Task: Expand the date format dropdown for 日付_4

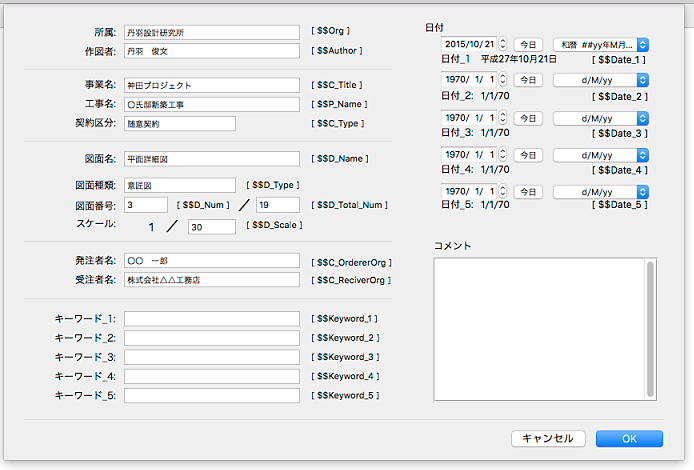Action: pyautogui.click(x=601, y=155)
